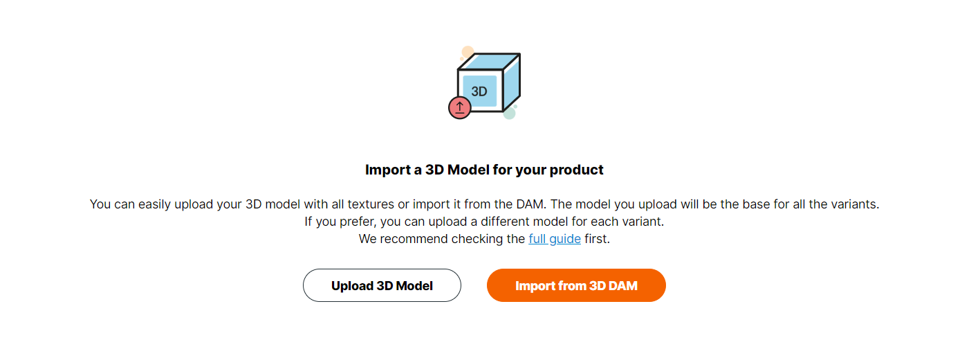Choose Import from 3D DAM
Screen dimensions: 980x358
(576, 285)
